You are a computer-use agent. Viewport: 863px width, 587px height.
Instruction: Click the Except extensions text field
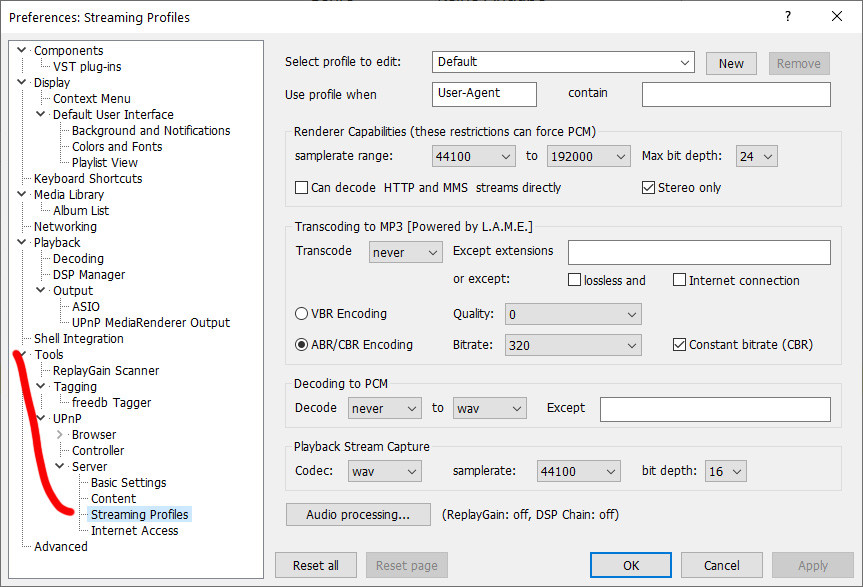click(x=699, y=252)
